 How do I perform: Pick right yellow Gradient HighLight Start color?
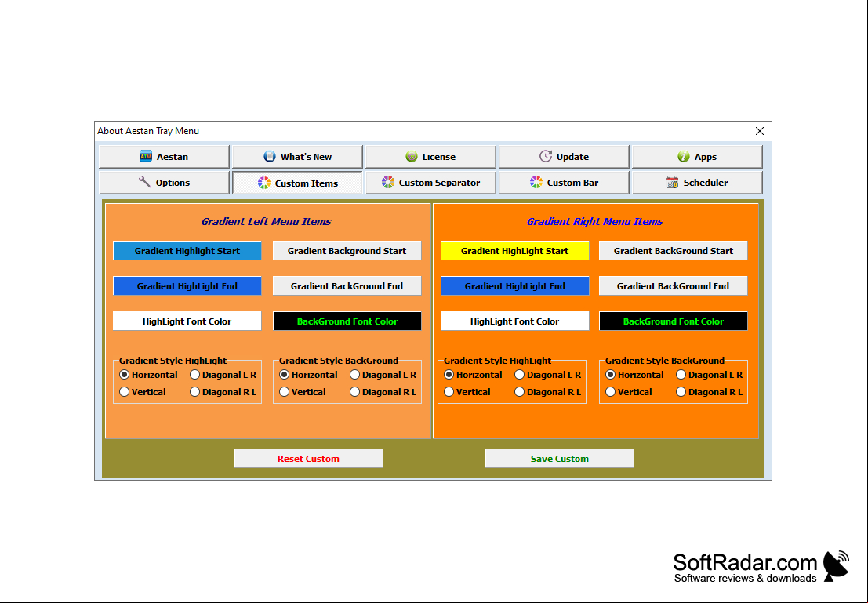[515, 251]
